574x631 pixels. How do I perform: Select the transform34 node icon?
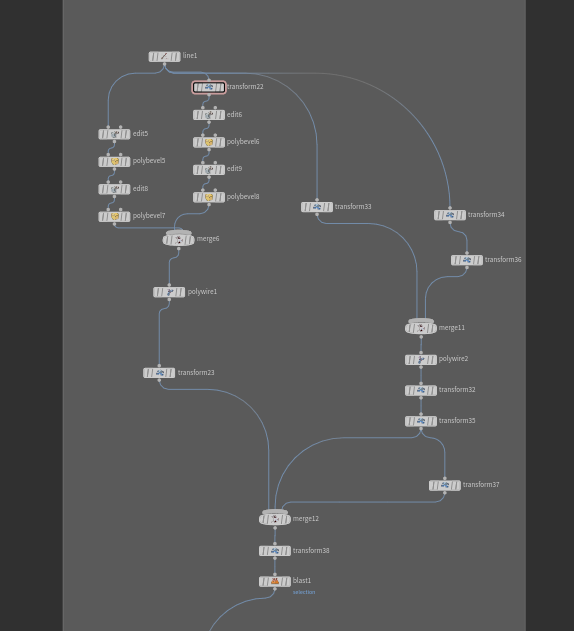[x=450, y=215]
